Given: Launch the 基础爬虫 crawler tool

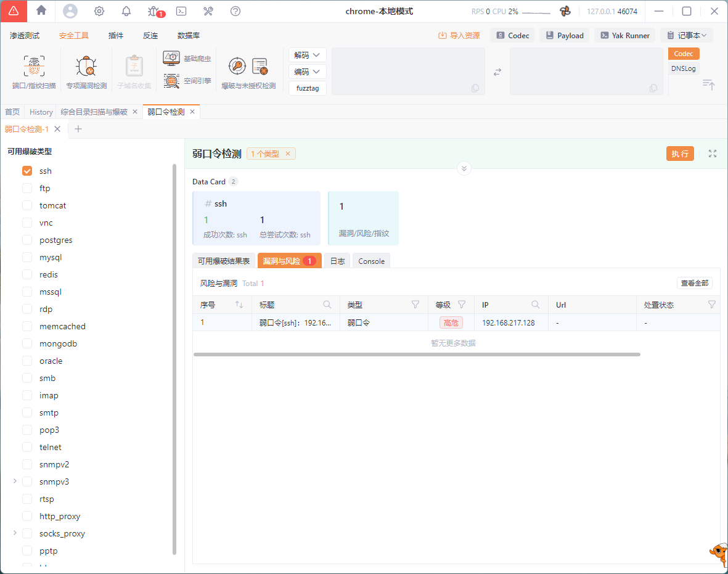Looking at the screenshot, I should pos(187,59).
